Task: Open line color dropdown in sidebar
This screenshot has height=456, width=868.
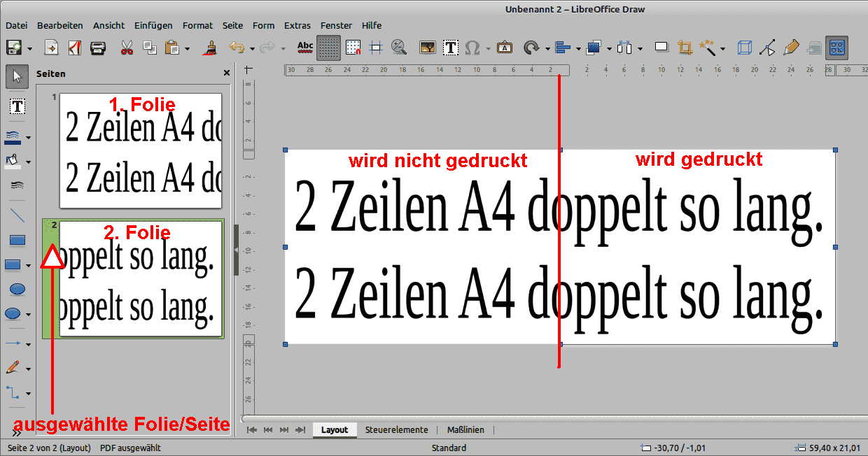Action: point(29,137)
